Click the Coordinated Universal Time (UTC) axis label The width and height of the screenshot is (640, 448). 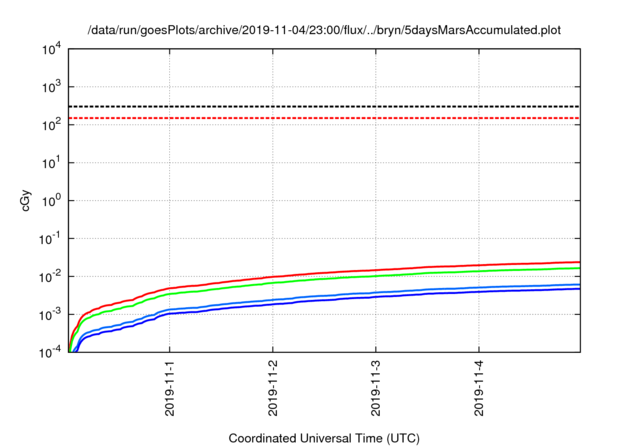pyautogui.click(x=324, y=438)
